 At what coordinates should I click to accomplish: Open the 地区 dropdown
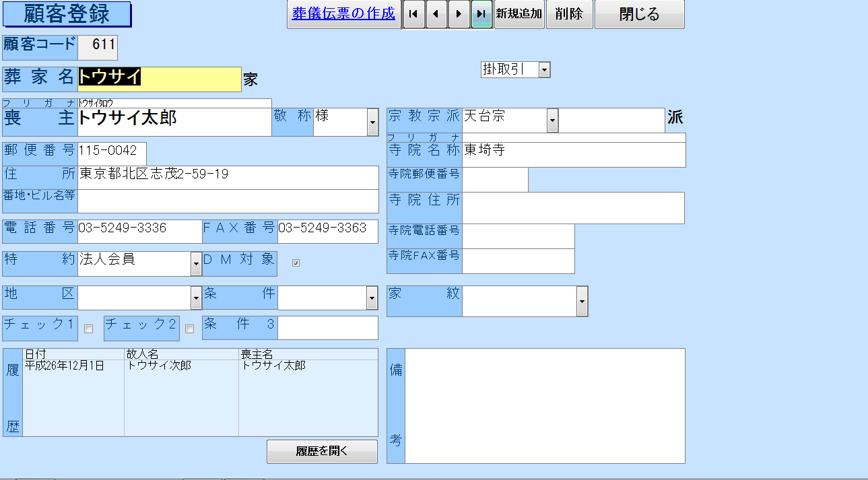196,298
